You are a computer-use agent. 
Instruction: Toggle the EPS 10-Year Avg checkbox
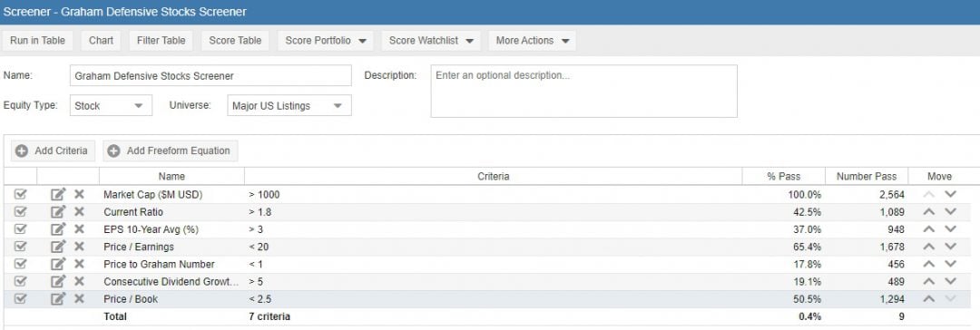click(x=20, y=229)
